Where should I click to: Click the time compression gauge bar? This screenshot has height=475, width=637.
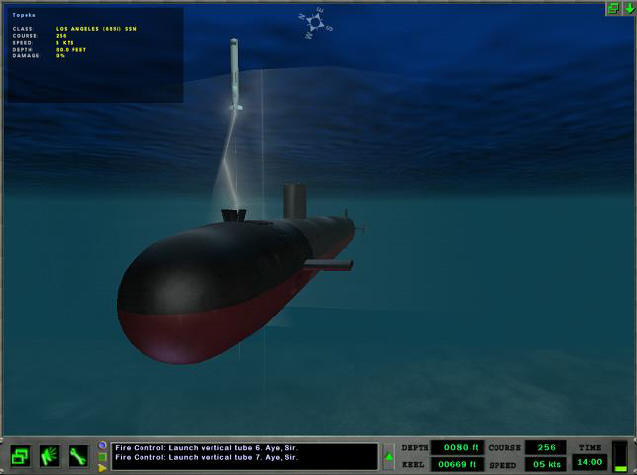620,456
